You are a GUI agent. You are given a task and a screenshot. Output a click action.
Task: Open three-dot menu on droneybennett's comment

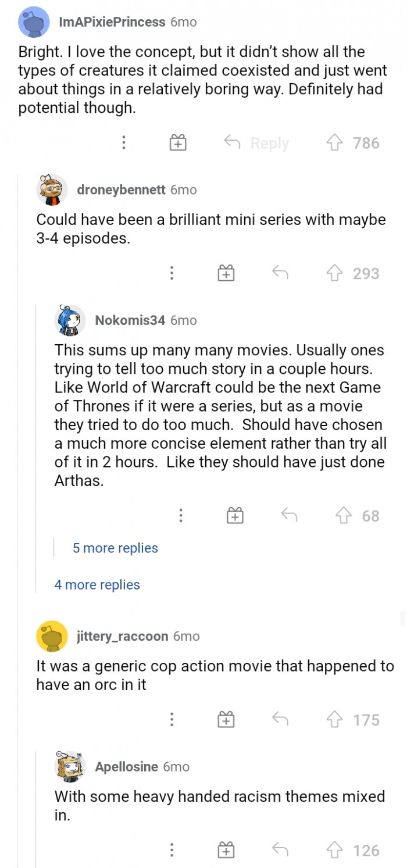pos(172,273)
